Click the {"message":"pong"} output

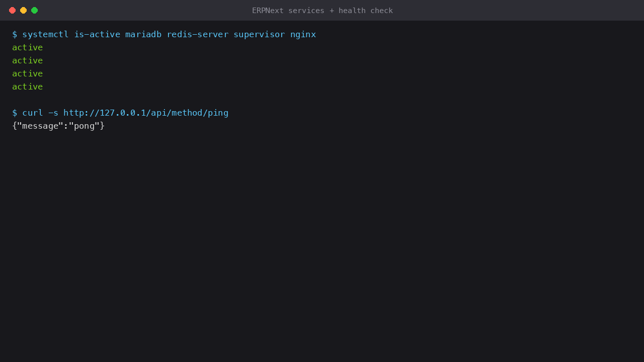coord(58,126)
